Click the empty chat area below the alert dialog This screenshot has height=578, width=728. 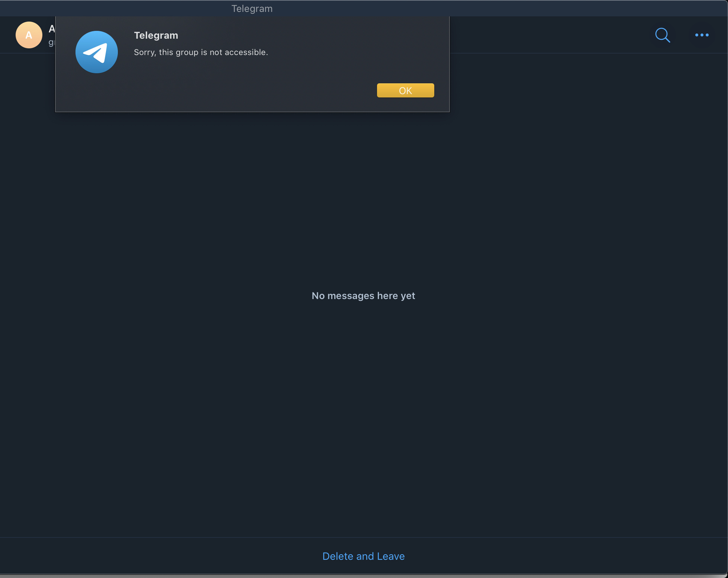click(252, 167)
